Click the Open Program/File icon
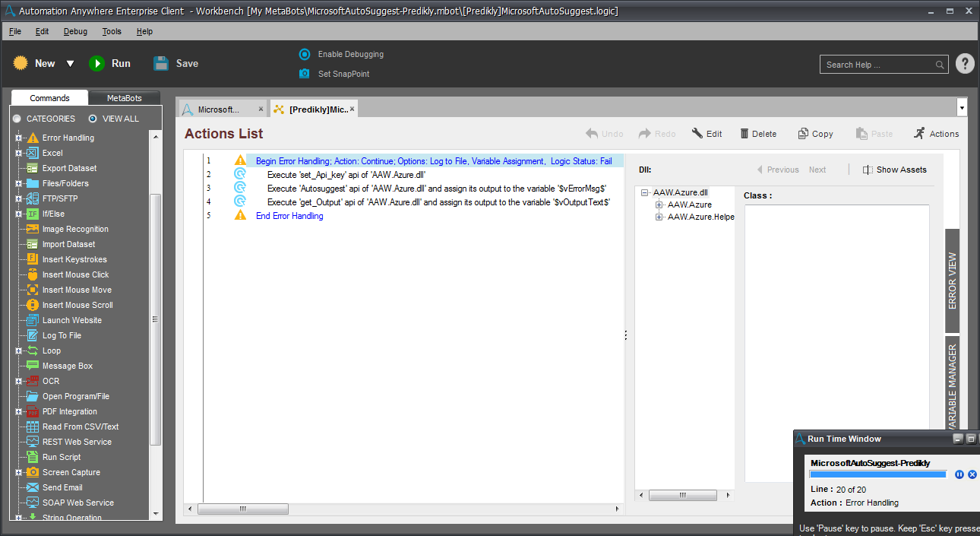This screenshot has height=536, width=980. tap(33, 396)
